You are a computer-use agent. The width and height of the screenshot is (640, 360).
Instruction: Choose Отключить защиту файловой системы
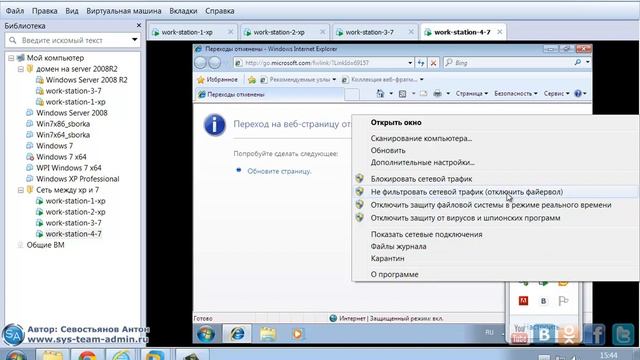point(491,205)
